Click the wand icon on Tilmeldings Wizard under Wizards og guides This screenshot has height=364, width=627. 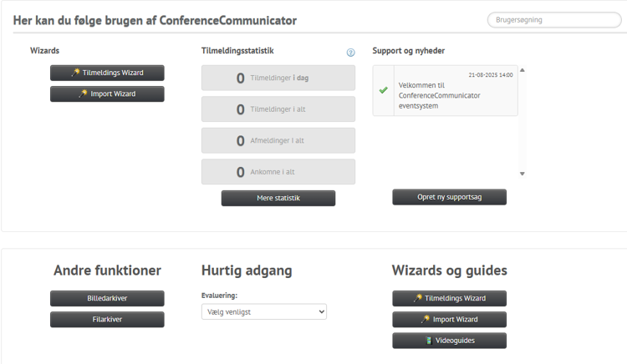[x=418, y=299]
